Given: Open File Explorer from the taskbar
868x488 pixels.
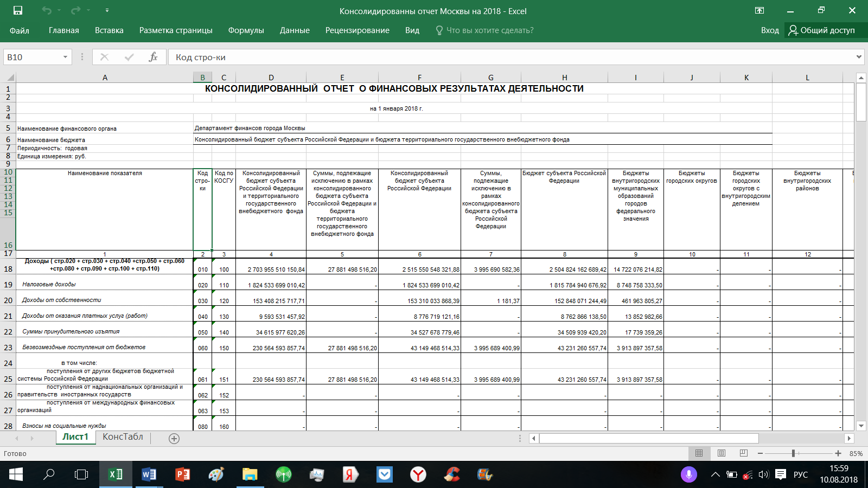Looking at the screenshot, I should pyautogui.click(x=250, y=475).
